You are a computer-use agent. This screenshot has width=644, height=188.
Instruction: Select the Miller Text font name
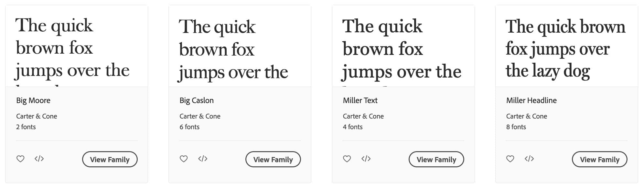click(x=360, y=100)
